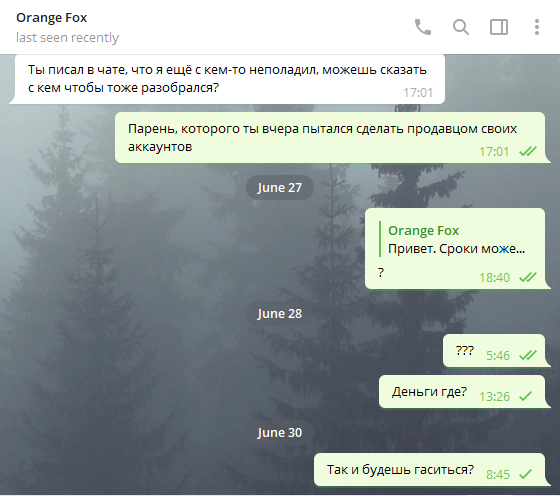Click the read checkmarks on 18:40 message
Screen dimensions: 560x498
tap(528, 277)
